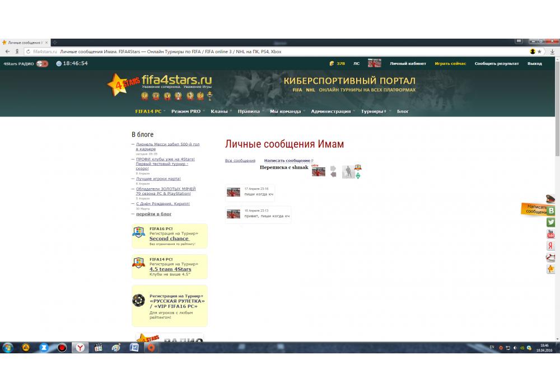Viewport: 560px width, 392px height.
Task: Click avatar on the 23:13 message
Action: tap(234, 214)
